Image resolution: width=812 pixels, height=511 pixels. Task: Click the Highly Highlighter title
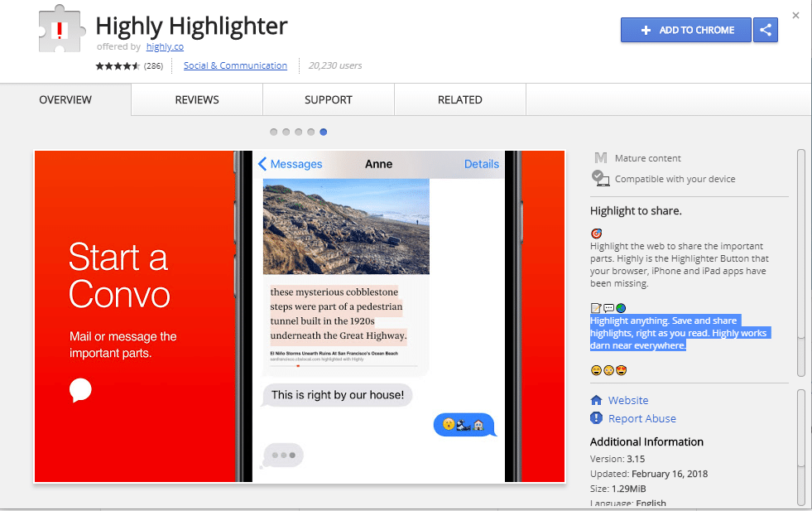tap(191, 26)
